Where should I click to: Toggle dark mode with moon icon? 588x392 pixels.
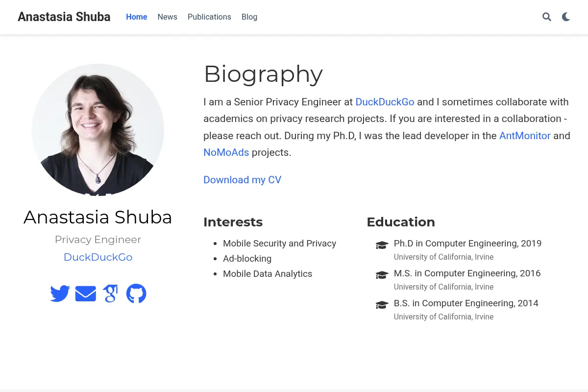[x=566, y=17]
